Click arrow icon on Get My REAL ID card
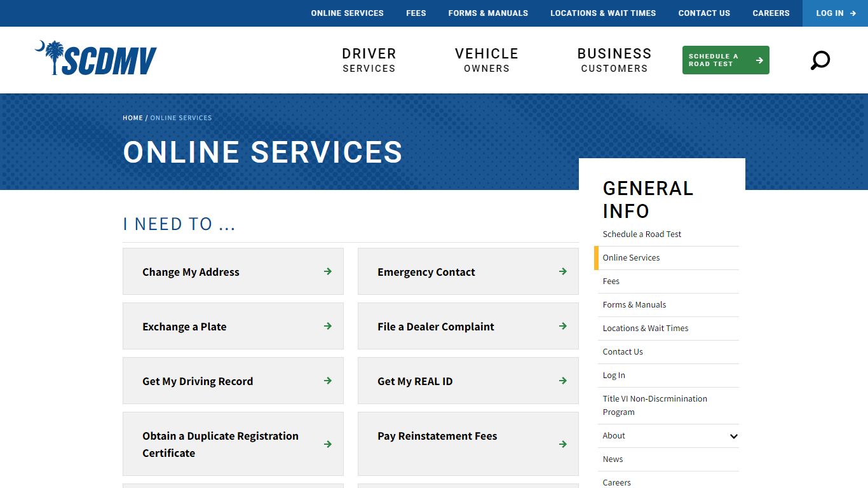Image resolution: width=868 pixels, height=488 pixels. coord(563,381)
